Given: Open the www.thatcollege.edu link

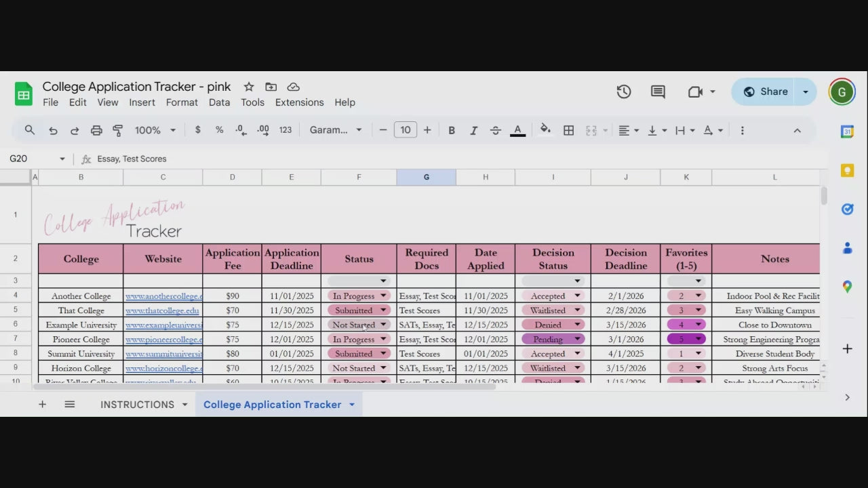Looking at the screenshot, I should 162,310.
